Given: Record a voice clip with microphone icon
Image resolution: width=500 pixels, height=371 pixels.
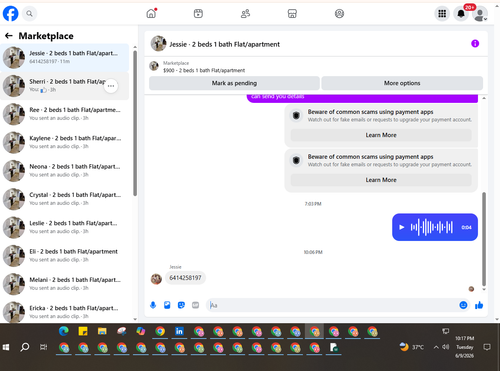Looking at the screenshot, I should [153, 305].
